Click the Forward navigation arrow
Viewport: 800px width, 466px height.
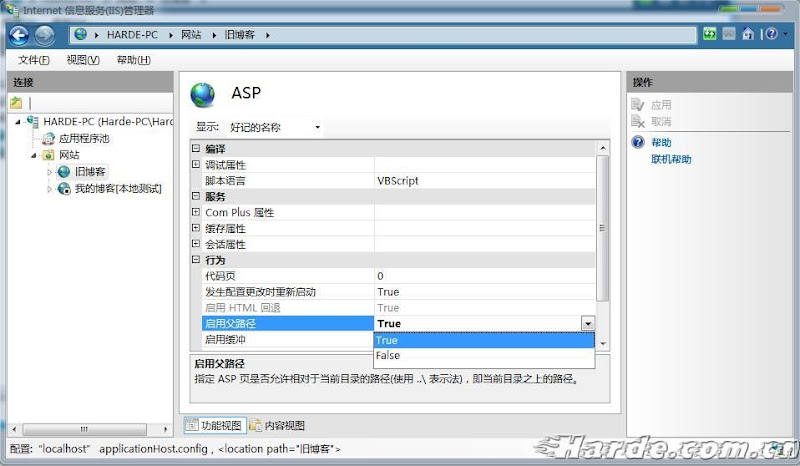click(44, 35)
